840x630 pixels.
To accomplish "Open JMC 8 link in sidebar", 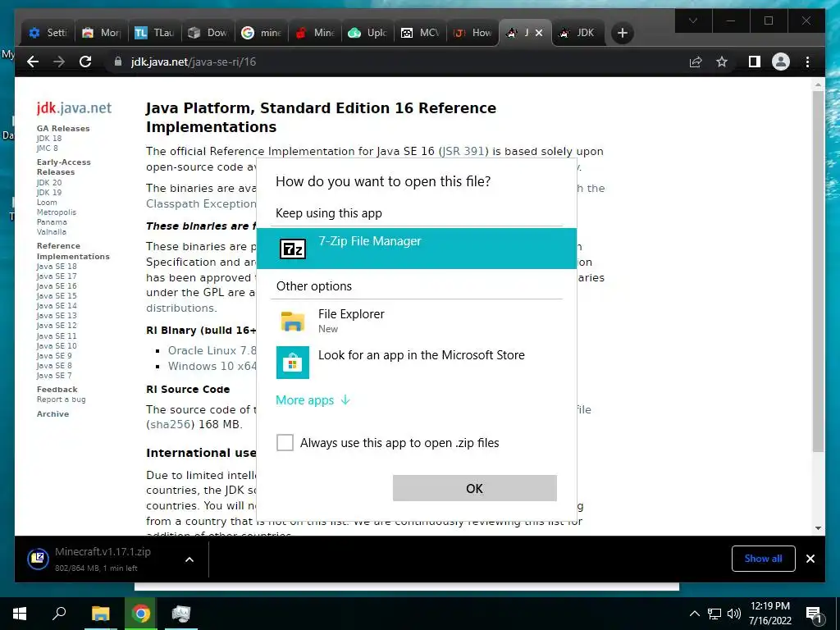I will (x=47, y=148).
